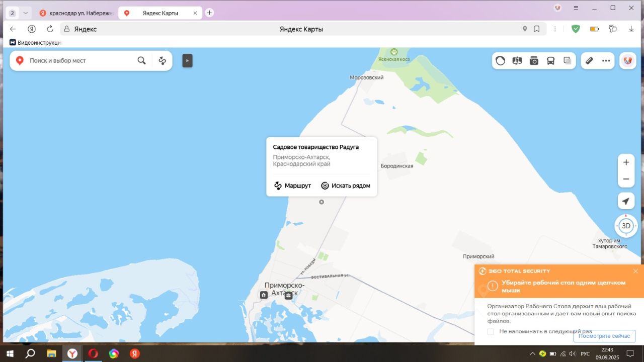
Task: Click the Приморский label on the map
Action: click(x=478, y=256)
